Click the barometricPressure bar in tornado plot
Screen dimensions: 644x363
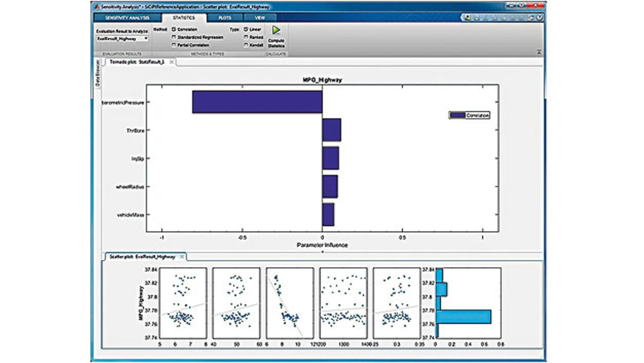coord(257,102)
